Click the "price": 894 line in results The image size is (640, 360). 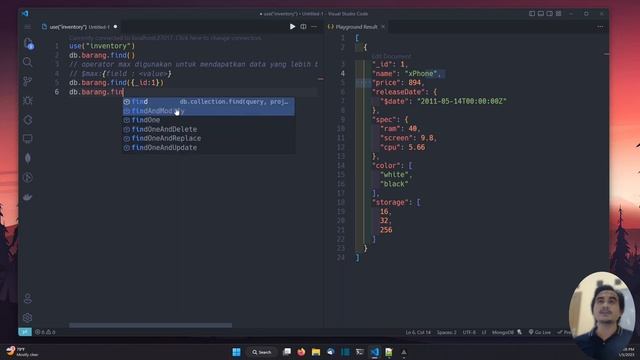coord(398,83)
